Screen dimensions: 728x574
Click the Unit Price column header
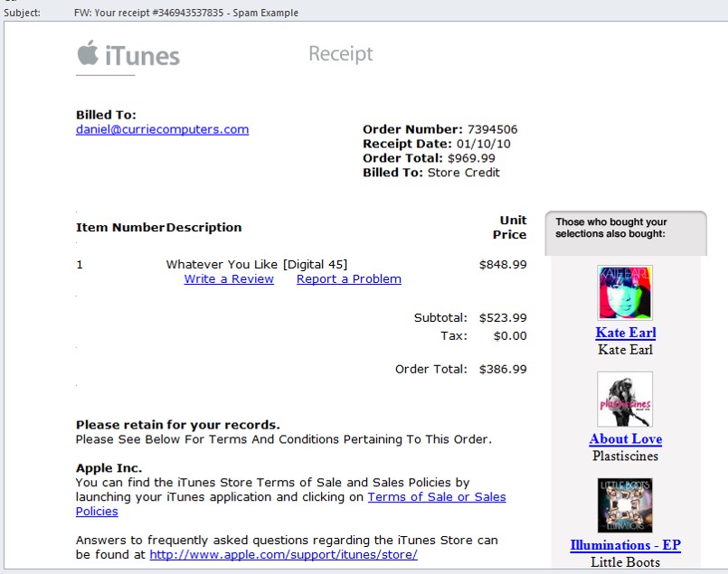pyautogui.click(x=510, y=228)
